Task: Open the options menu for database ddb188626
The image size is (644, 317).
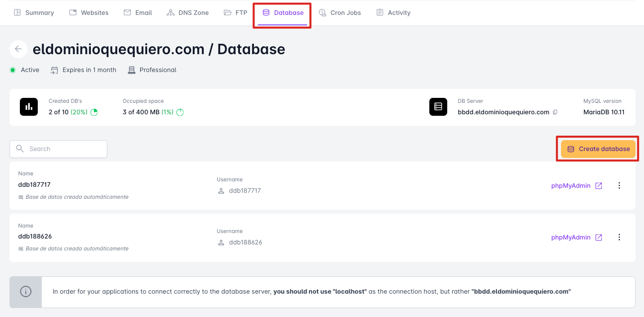Action: pyautogui.click(x=619, y=237)
